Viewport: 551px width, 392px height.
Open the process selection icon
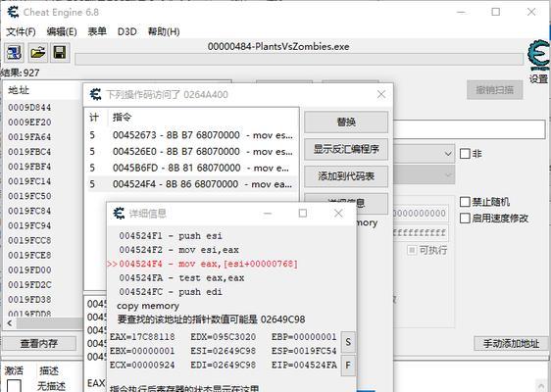click(14, 53)
